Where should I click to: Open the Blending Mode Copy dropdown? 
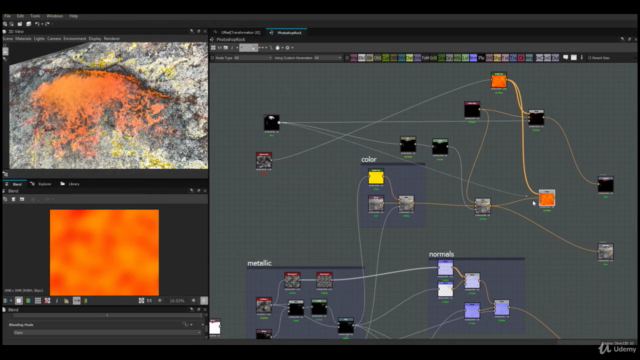coord(107,333)
